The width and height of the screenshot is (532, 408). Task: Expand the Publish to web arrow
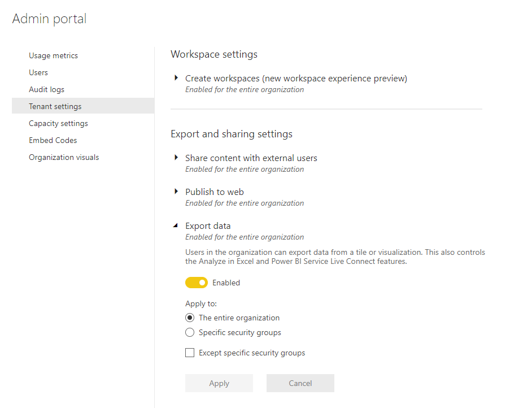tap(176, 192)
